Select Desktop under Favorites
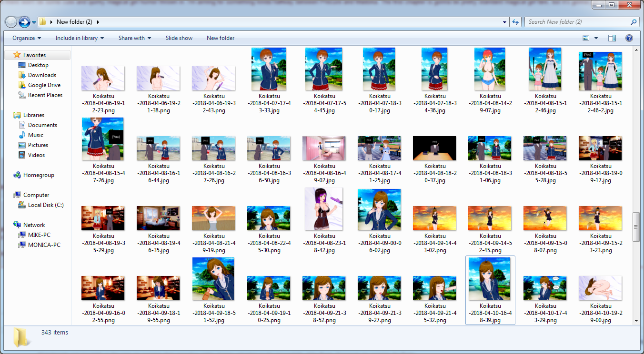The image size is (644, 354). (38, 65)
